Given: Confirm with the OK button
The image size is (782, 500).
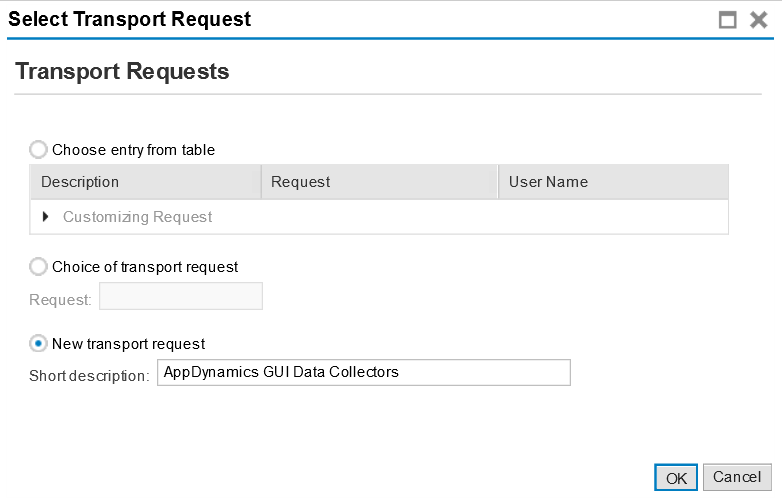Looking at the screenshot, I should (676, 478).
